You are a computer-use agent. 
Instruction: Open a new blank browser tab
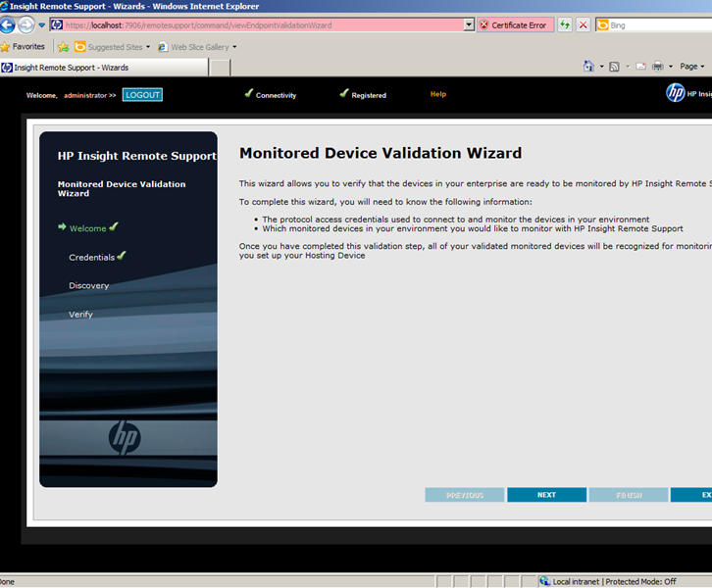pos(221,68)
